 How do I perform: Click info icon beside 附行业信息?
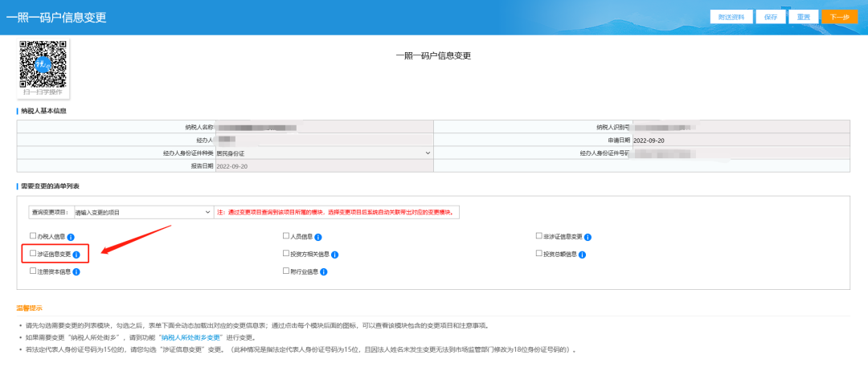[x=324, y=272]
